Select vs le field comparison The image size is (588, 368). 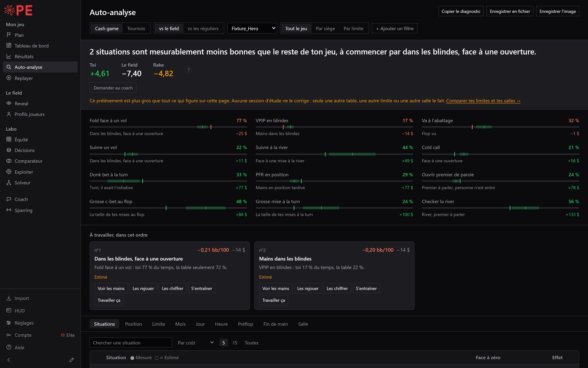tap(169, 29)
